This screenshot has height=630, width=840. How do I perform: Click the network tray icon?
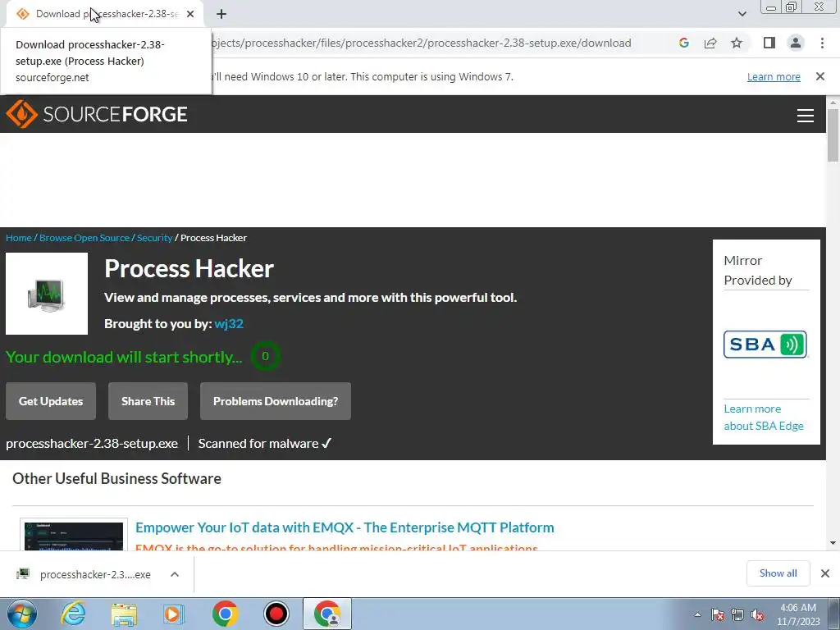tap(737, 615)
